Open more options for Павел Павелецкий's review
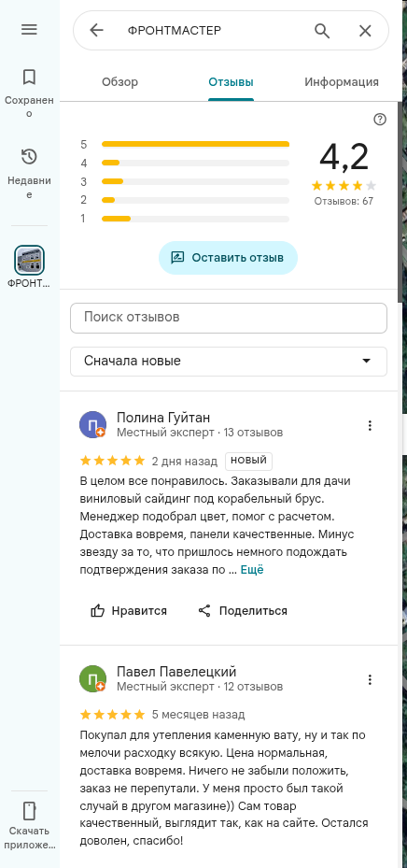 pos(370,680)
